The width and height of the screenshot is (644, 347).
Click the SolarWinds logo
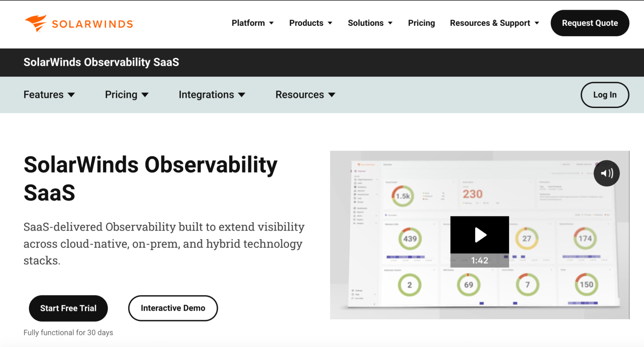[x=79, y=24]
